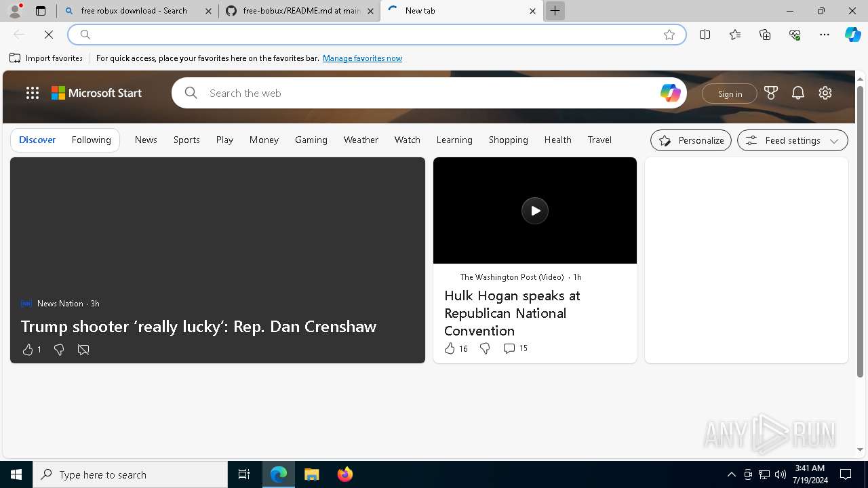Open Trump shooter 'really lucky' headline
Screen dimensions: 868x488
(x=199, y=326)
